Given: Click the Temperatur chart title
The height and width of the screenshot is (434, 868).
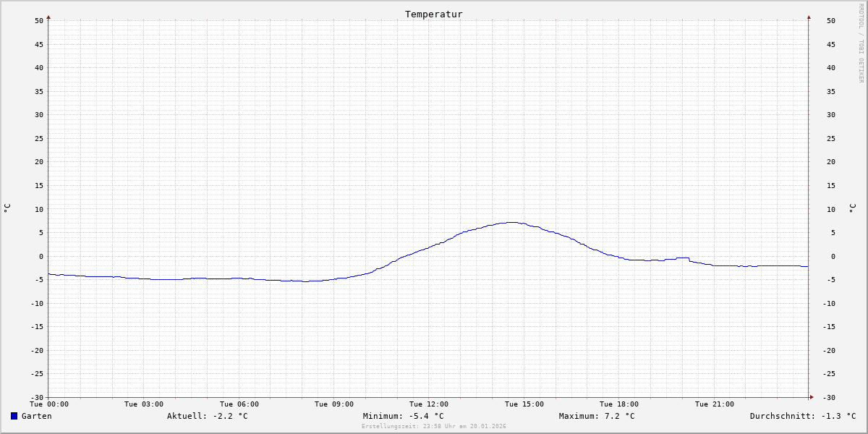Looking at the screenshot, I should [434, 14].
